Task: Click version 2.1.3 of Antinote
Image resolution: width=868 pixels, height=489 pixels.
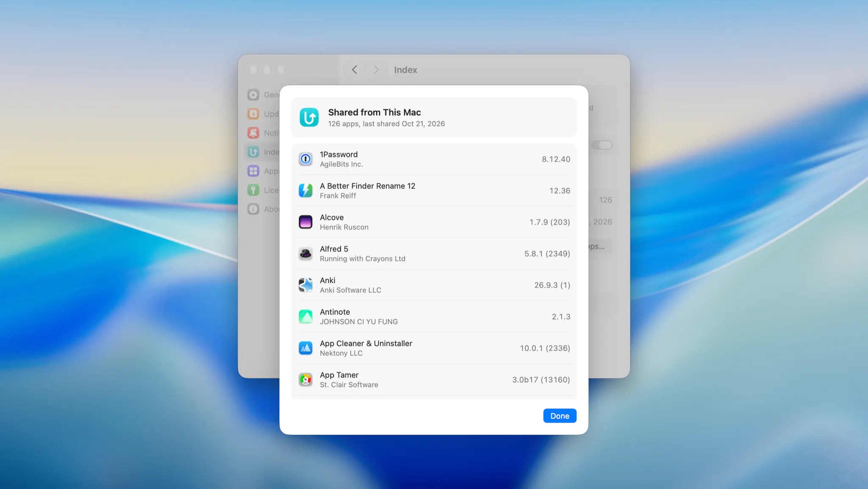Action: (561, 316)
